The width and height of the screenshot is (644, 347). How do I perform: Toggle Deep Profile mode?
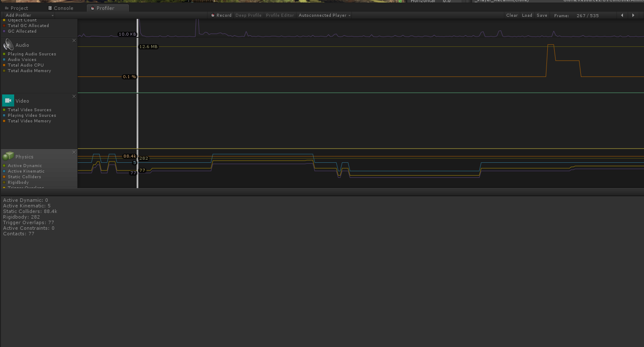248,15
